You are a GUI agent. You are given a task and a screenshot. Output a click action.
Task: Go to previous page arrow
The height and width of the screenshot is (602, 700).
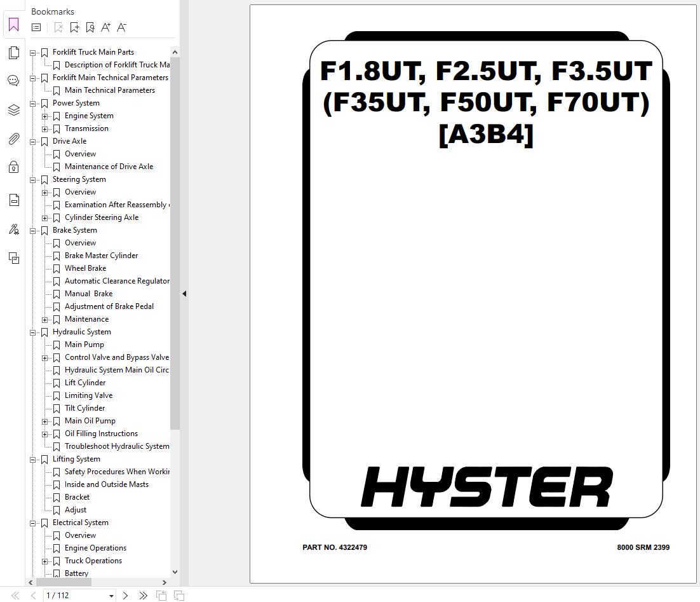pos(34,595)
